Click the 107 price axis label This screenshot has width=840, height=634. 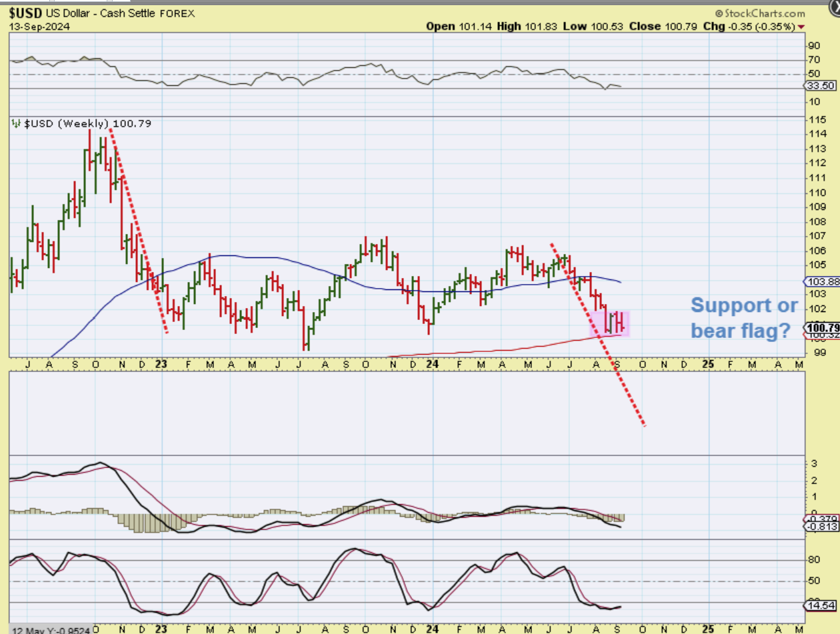[x=818, y=236]
